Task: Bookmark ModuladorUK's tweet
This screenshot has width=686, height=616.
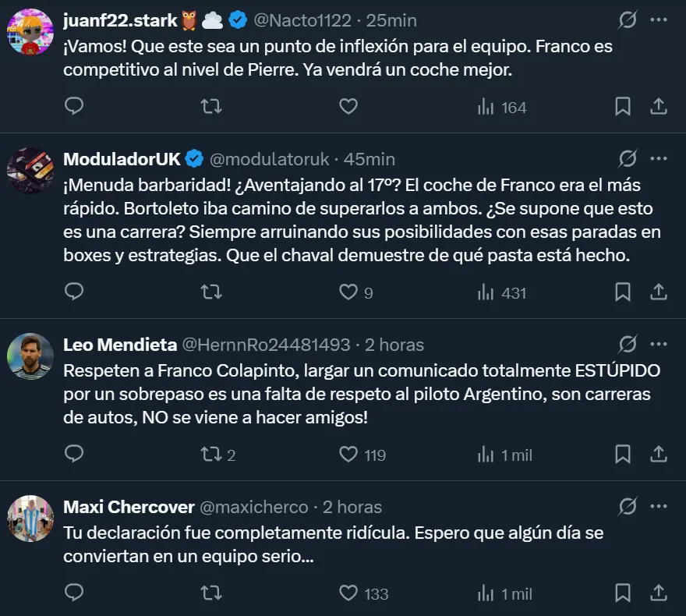Action: pyautogui.click(x=622, y=292)
